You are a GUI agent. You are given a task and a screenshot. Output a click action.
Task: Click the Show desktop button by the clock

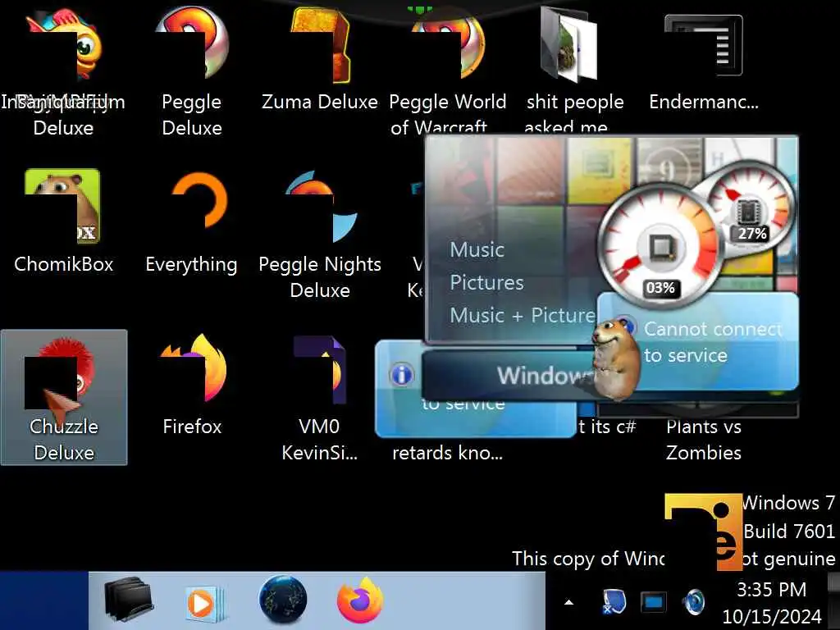point(833,600)
